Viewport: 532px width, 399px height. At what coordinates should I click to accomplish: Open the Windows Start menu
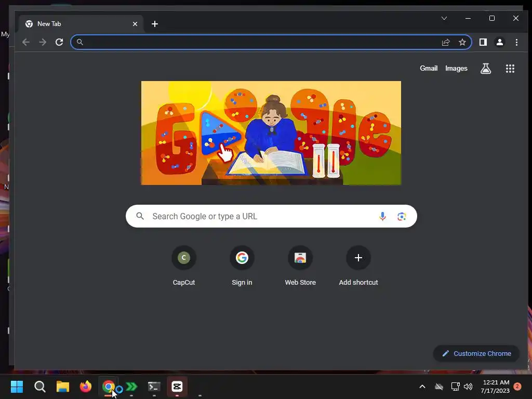(17, 387)
